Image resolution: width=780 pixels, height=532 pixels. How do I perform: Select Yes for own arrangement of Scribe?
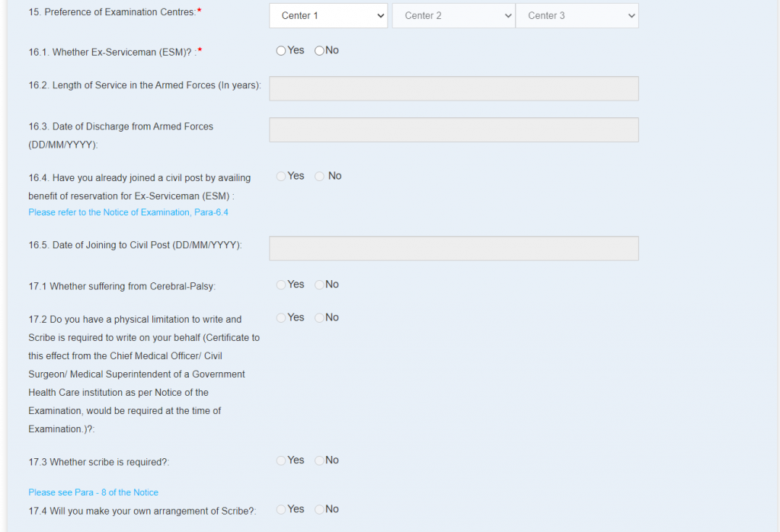(281, 509)
